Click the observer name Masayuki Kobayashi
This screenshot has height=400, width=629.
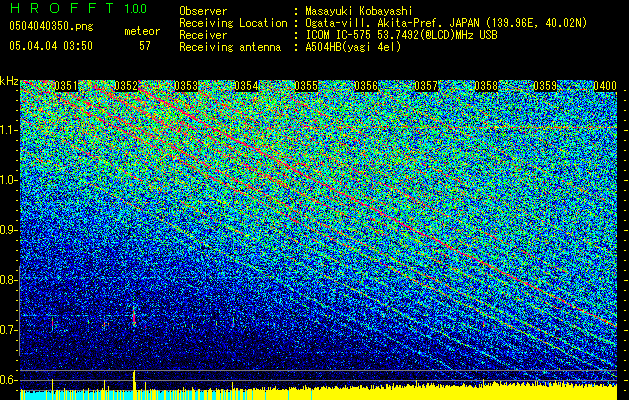[359, 11]
